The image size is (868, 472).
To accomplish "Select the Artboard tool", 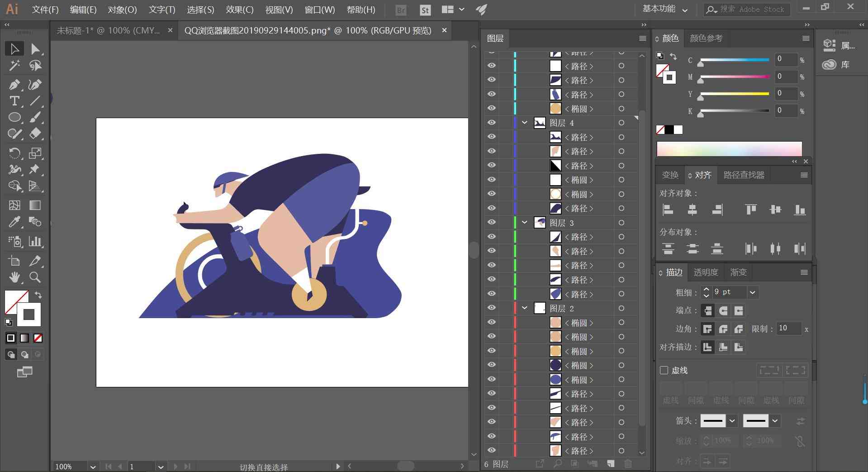I will click(14, 260).
